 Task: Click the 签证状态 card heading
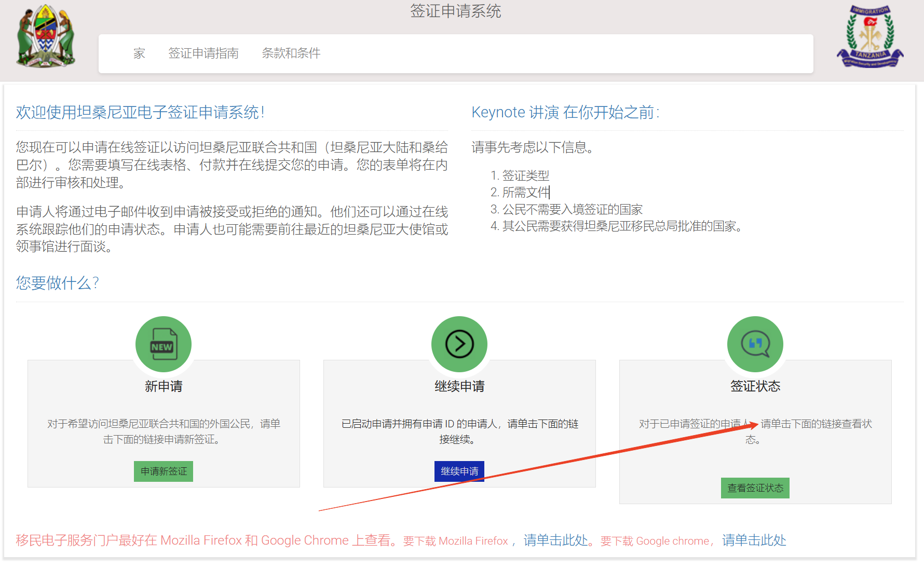tap(755, 386)
